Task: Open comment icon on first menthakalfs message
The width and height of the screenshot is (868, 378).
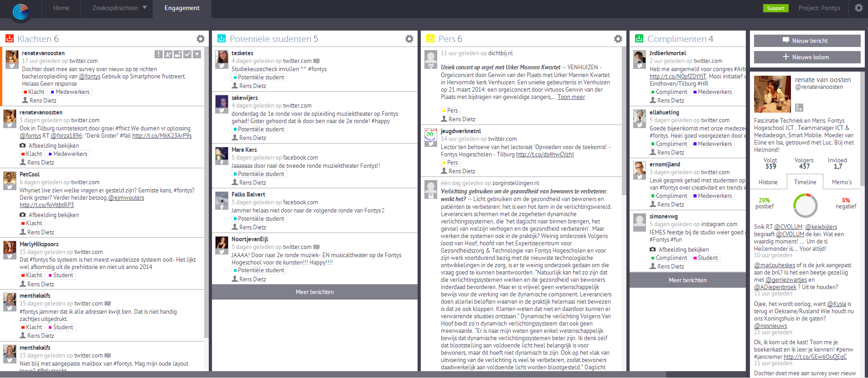Action: click(x=108, y=304)
